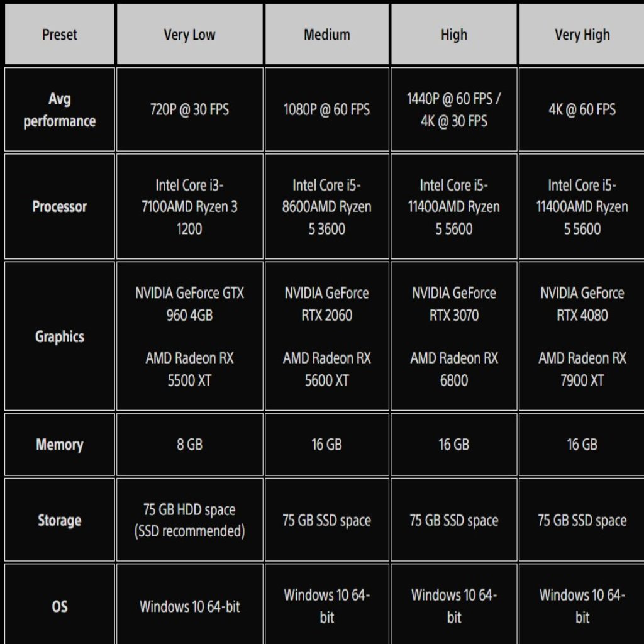The image size is (644, 644).
Task: Select the 720P @ 30 FPS cell
Action: pos(189,109)
